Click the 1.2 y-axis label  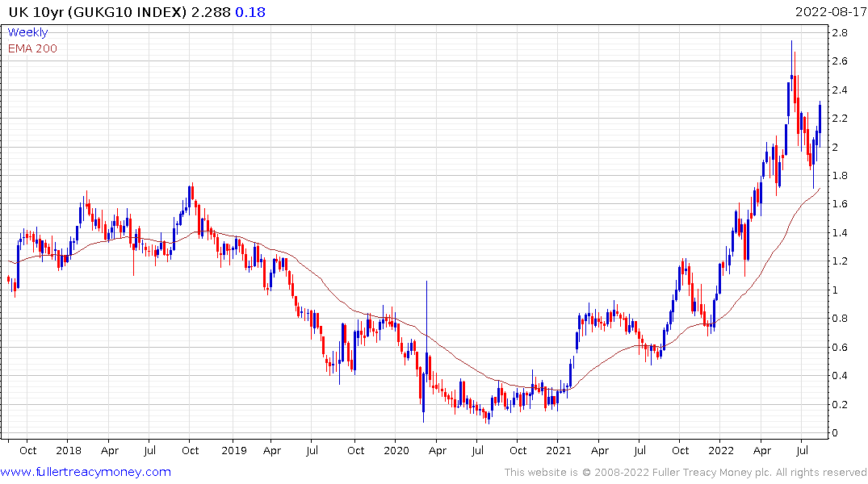pyautogui.click(x=840, y=261)
